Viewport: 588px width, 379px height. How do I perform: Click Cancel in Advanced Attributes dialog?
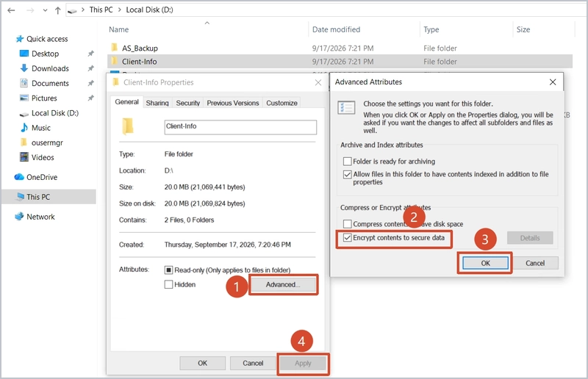[x=535, y=263]
